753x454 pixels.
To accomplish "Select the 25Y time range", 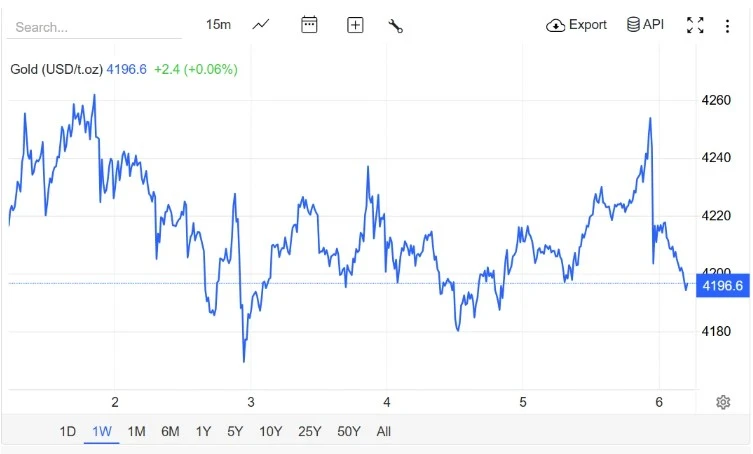I will (309, 432).
